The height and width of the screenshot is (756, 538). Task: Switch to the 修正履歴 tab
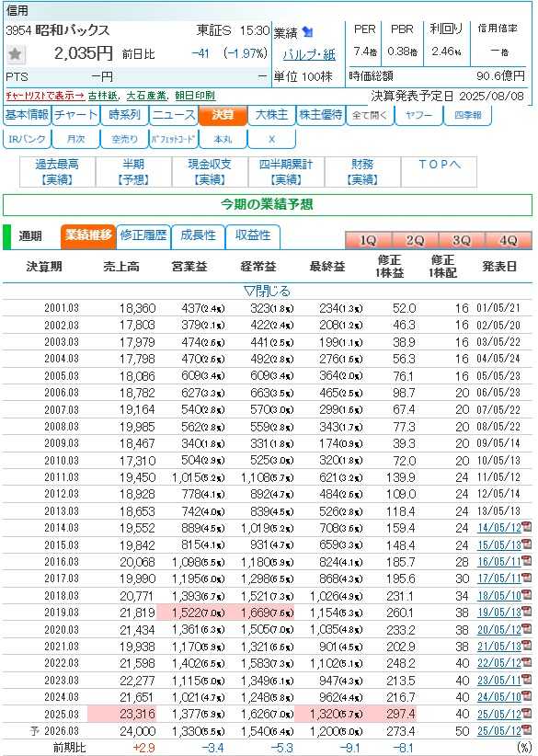click(143, 236)
